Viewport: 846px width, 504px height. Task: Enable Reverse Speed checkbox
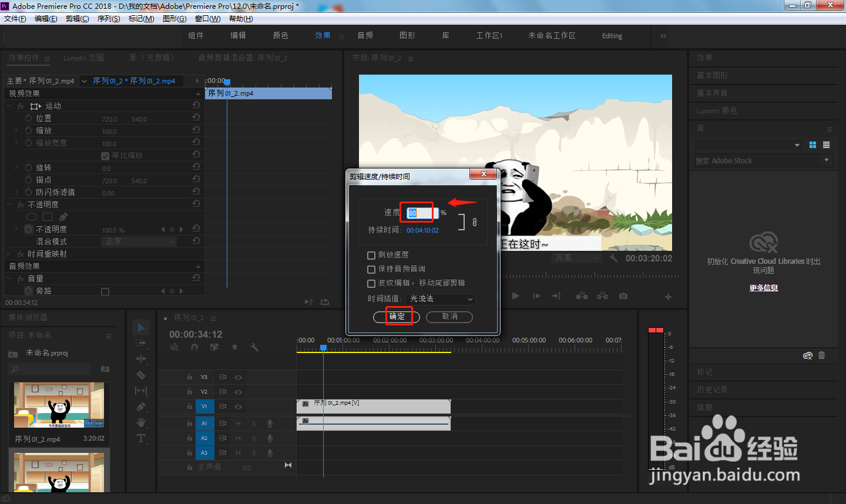tap(371, 255)
